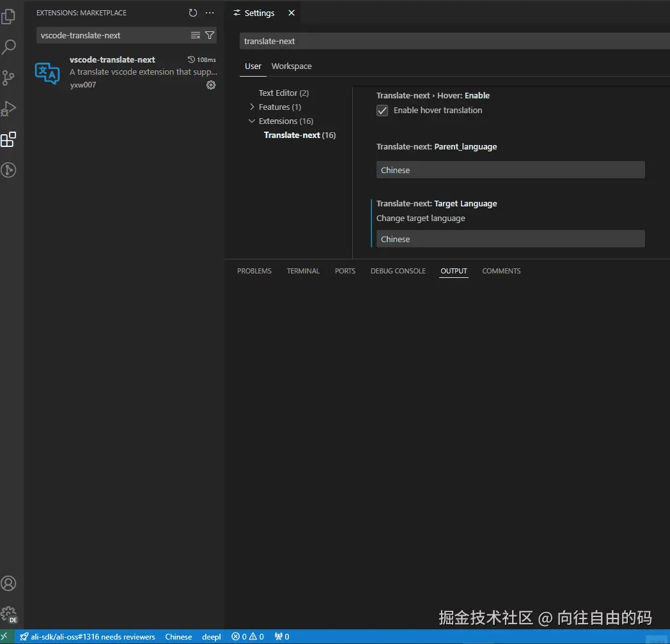This screenshot has width=670, height=644.
Task: Open the Comments panel tab
Action: point(501,271)
